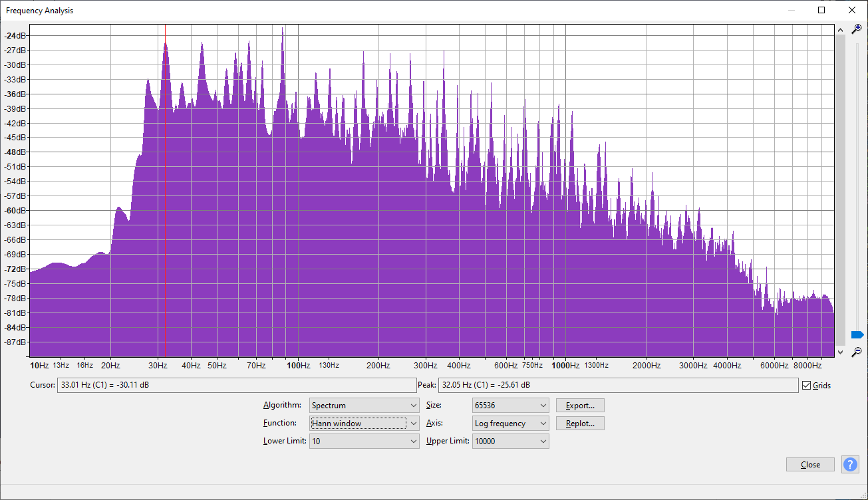Click the 8000Hz label on frequency axis

808,365
